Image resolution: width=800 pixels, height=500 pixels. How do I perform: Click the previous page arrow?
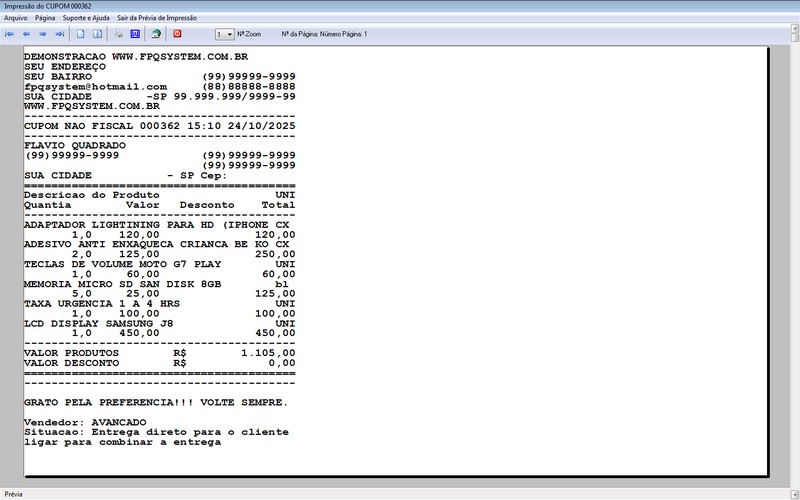point(26,34)
